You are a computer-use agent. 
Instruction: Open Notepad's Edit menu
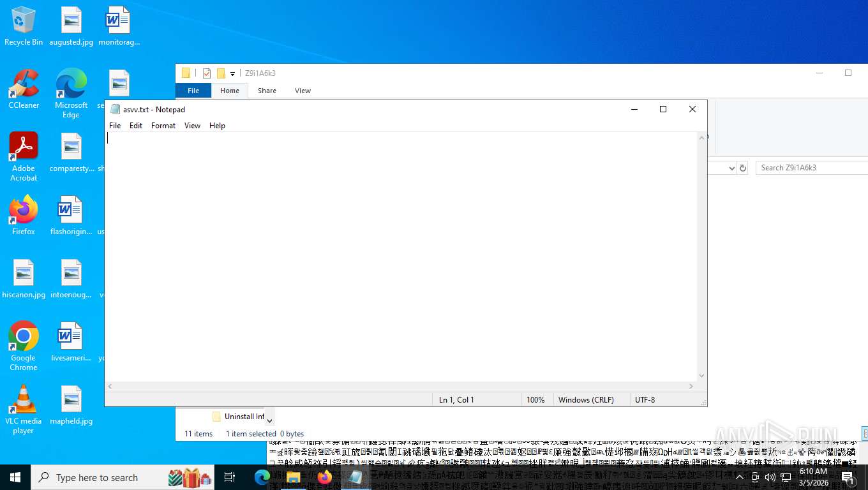(x=136, y=126)
